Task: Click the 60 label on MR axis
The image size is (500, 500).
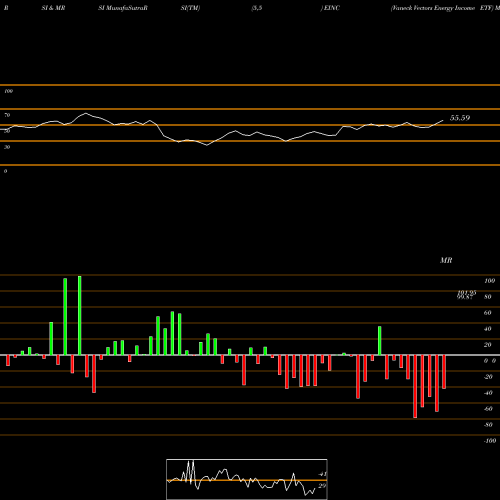Action: click(x=487, y=313)
